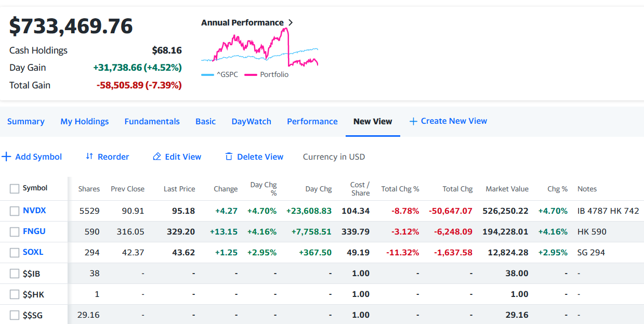Sort by Market Value column header

pyautogui.click(x=507, y=189)
